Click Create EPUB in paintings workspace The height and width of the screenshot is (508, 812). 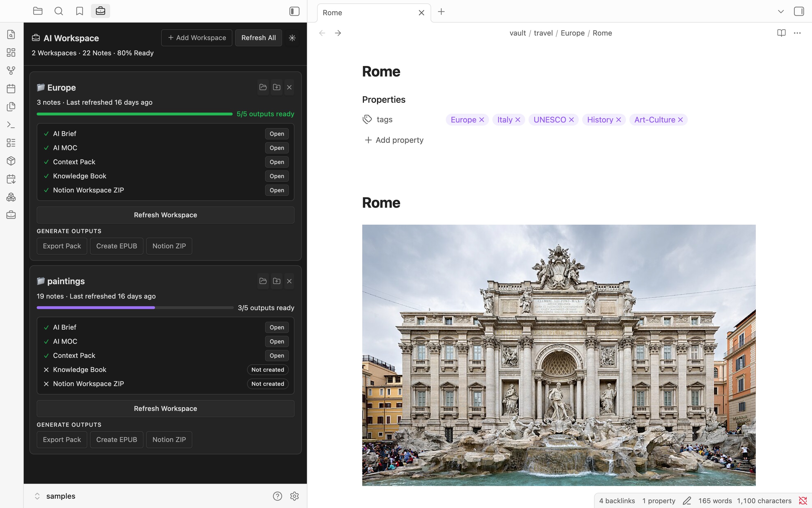117,439
